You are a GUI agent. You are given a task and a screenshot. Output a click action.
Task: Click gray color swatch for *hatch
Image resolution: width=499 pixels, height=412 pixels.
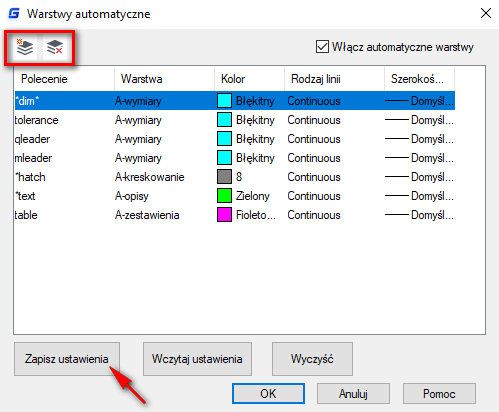[x=224, y=177]
